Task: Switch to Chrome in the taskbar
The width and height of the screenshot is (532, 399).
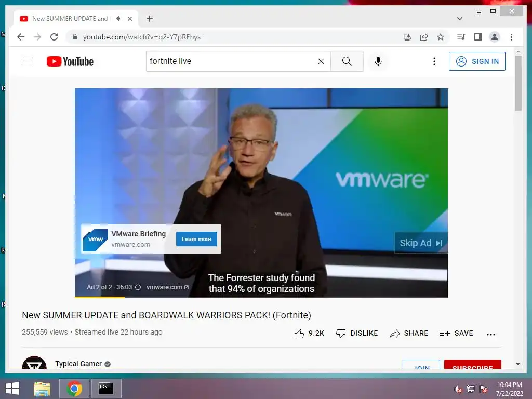Action: coord(74,389)
